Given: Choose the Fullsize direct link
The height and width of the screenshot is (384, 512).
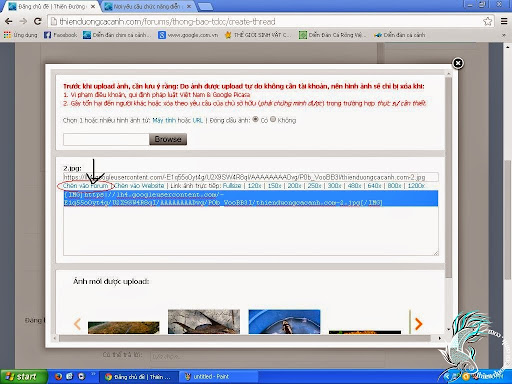Looking at the screenshot, I should [232, 186].
